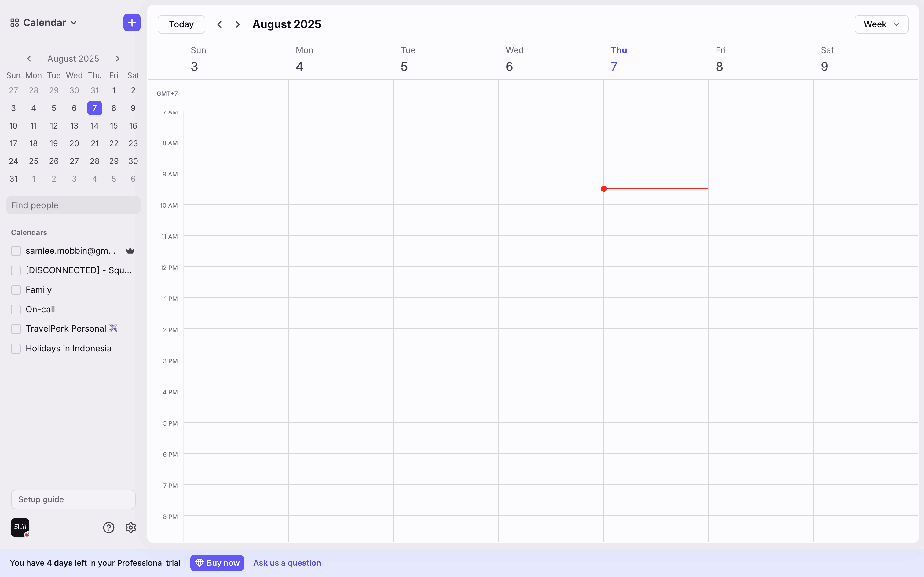Screen dimensions: 924x577
Task: Select August 15 in mini calendar
Action: click(x=113, y=126)
